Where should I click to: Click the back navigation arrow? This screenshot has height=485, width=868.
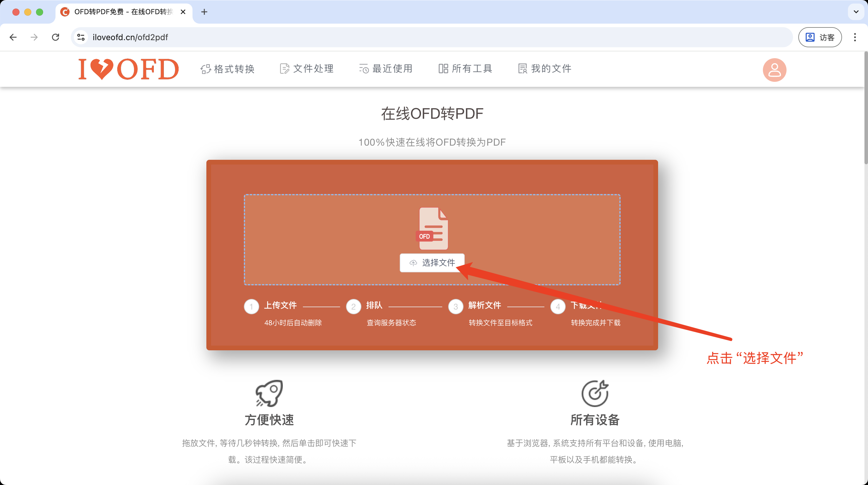pyautogui.click(x=13, y=37)
